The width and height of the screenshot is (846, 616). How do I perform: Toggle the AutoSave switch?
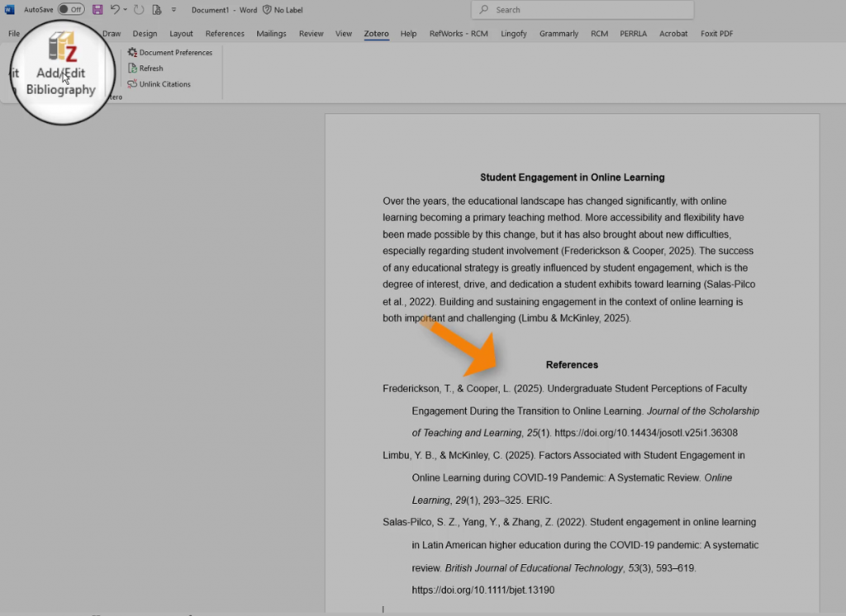click(71, 10)
